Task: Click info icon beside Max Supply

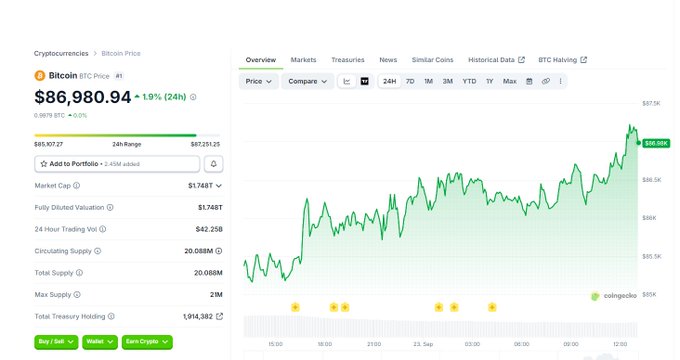Action: [77, 295]
